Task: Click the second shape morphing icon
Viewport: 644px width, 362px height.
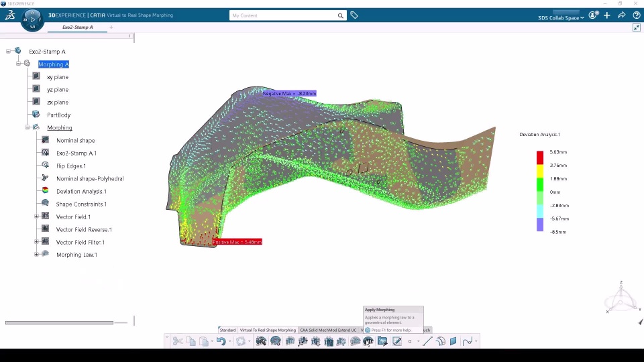Action: (276, 341)
